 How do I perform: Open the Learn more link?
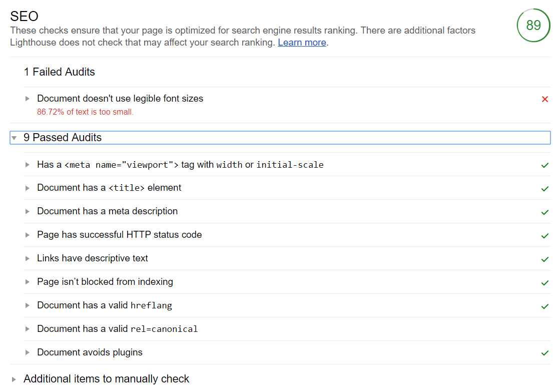click(x=302, y=42)
